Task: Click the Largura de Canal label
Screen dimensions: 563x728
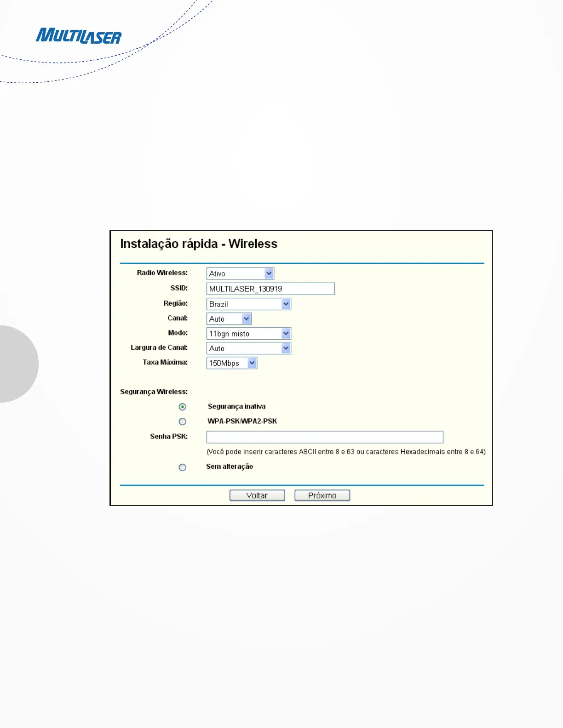Action: point(159,347)
